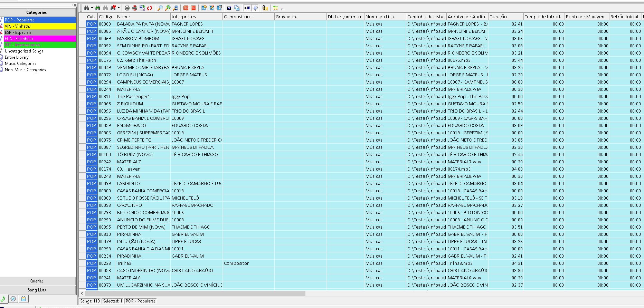Viewport: 644px width, 308px height.
Task: Click the green arrow find-replace binoculars icon
Action: (98, 8)
